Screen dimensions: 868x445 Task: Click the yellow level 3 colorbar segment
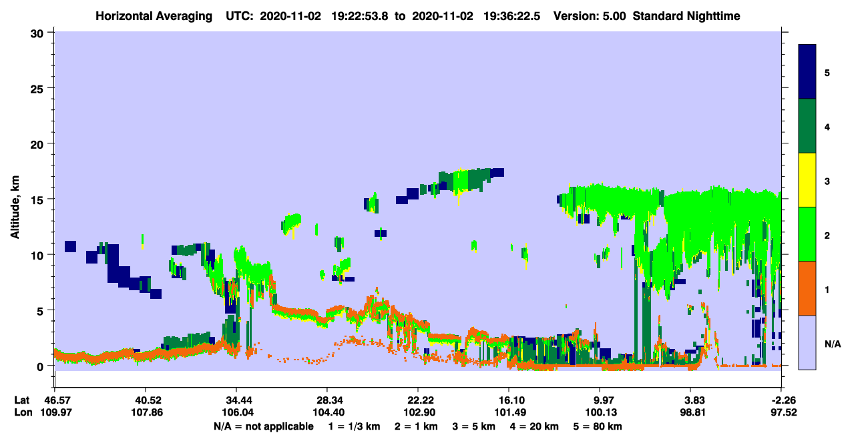pyautogui.click(x=807, y=180)
